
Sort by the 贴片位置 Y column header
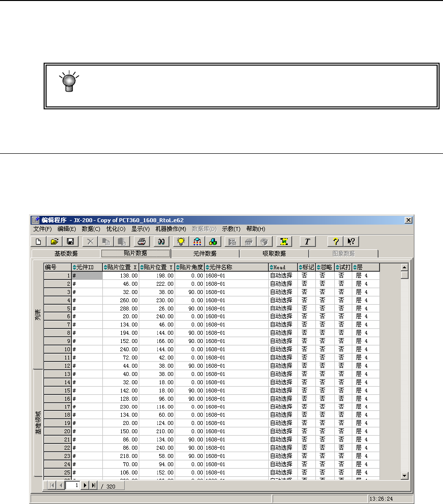pos(157,267)
